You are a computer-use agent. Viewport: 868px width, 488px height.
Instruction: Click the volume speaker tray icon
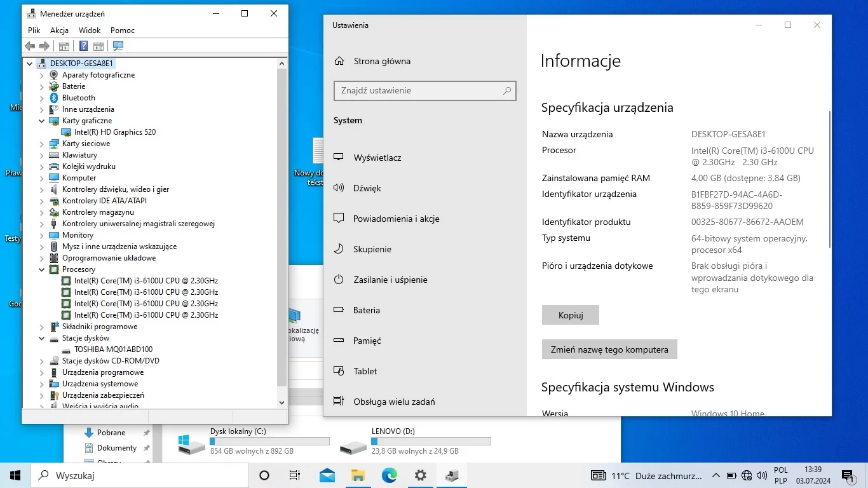[x=761, y=475]
